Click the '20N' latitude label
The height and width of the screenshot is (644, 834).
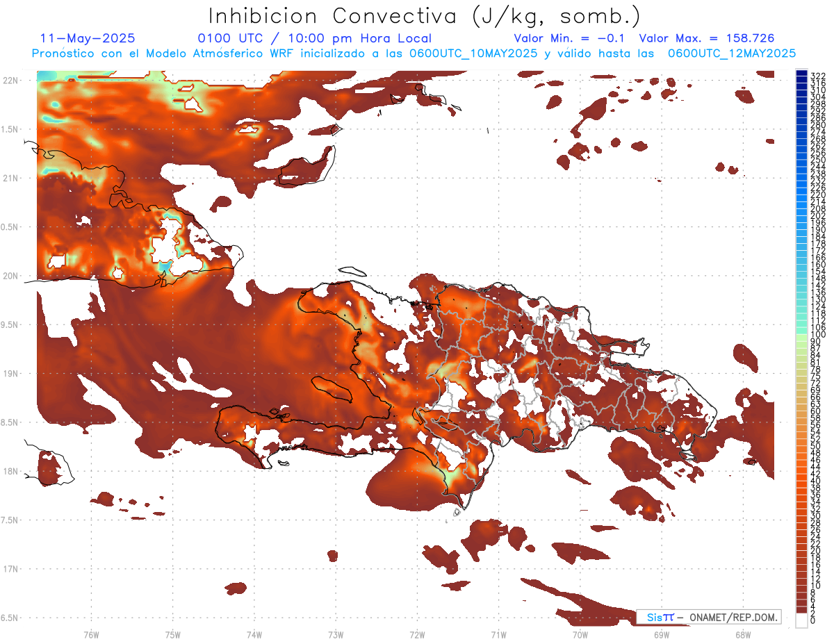(x=12, y=276)
